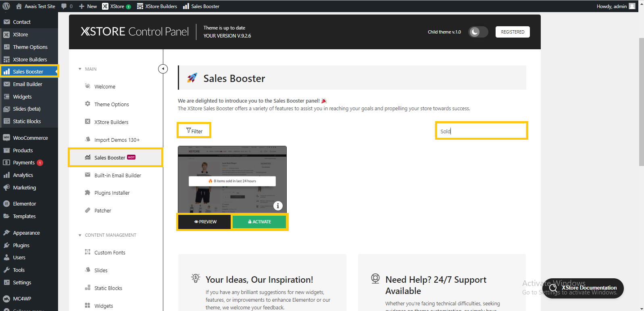
Task: Open Sales Booster in admin bar
Action: click(201, 6)
